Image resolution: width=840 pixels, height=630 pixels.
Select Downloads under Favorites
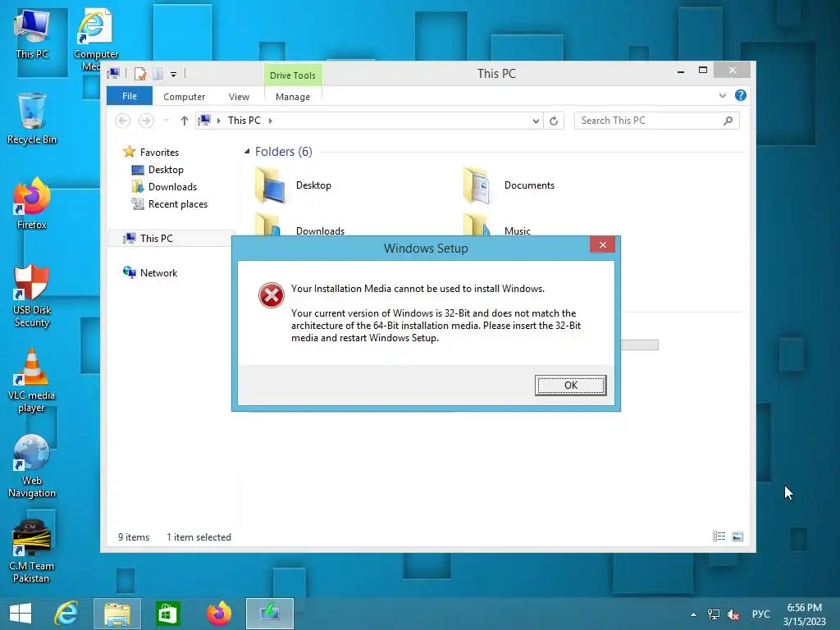tap(172, 187)
